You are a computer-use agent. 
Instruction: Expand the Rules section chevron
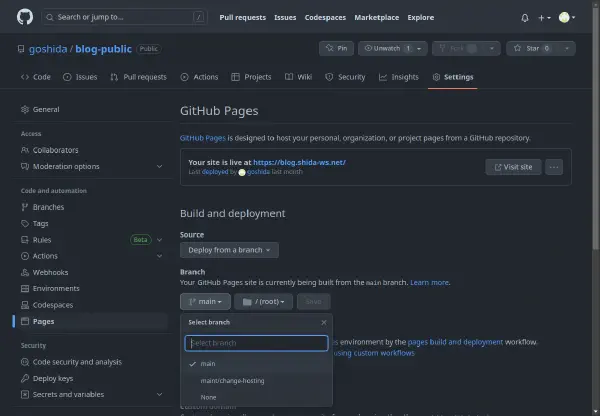[x=160, y=240]
